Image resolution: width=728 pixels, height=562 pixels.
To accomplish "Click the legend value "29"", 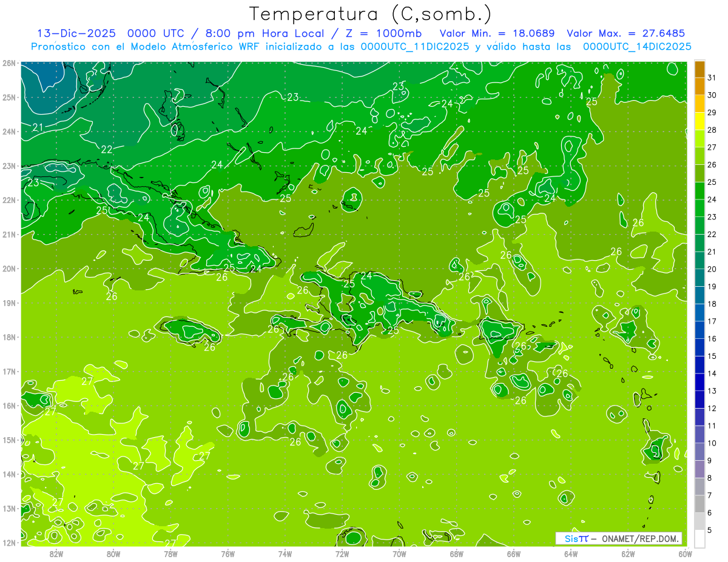I will click(x=712, y=112).
